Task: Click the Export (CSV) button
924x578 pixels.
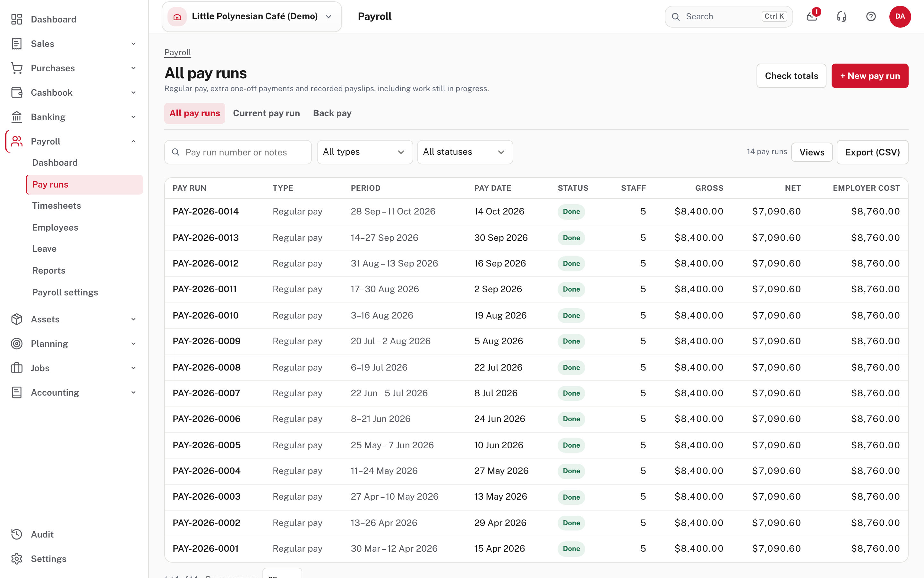Action: (x=872, y=152)
